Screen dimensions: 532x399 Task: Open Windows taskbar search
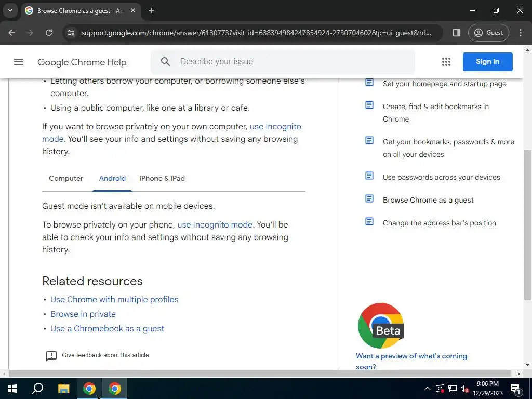coord(37,389)
